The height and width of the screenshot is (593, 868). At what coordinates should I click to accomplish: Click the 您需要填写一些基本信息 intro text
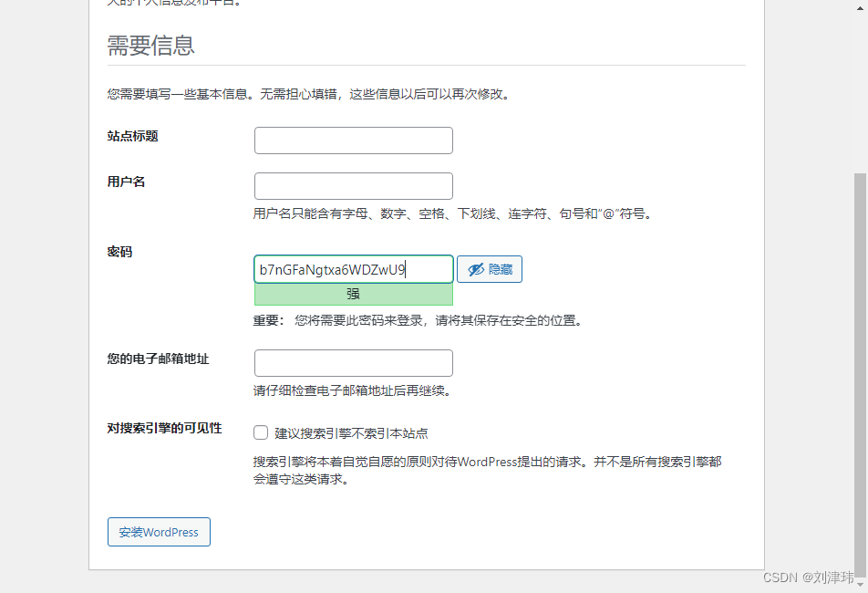[309, 94]
